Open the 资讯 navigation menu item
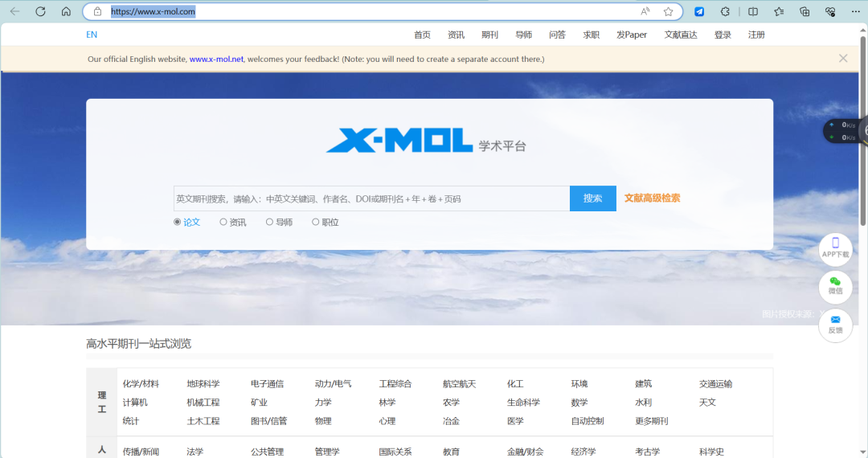This screenshot has width=868, height=458. pos(457,35)
